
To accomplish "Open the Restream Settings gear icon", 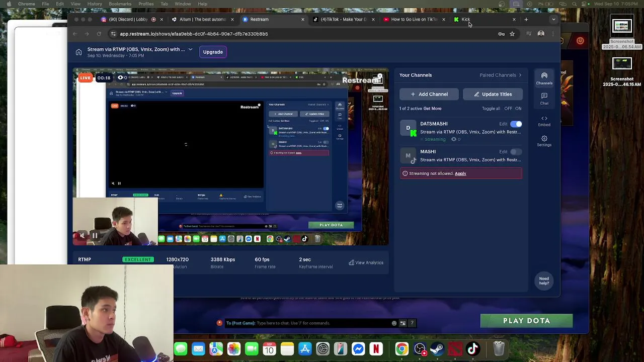I will pos(544,141).
